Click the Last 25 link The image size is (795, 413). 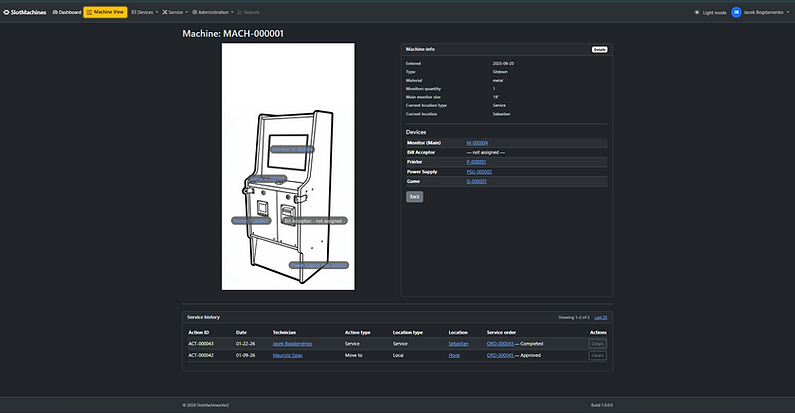coord(601,317)
